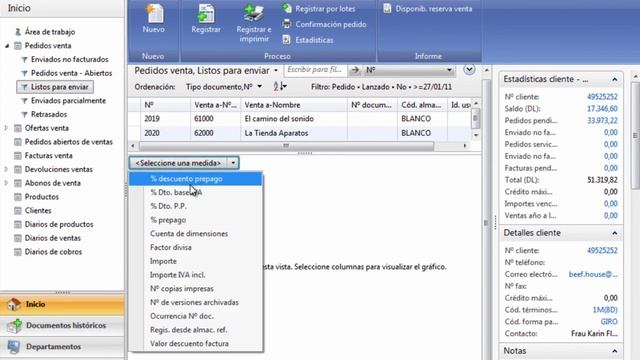640x360 pixels.
Task: Click Pedidos pendientes value 33.973,22
Action: click(x=602, y=120)
